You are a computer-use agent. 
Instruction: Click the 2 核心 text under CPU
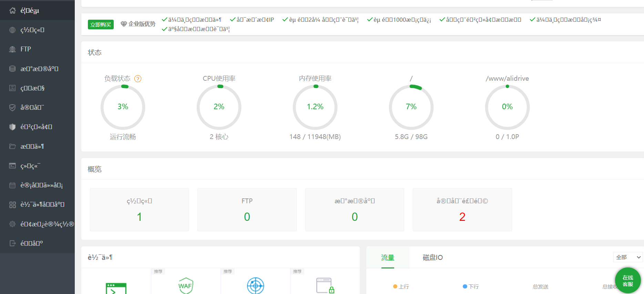[219, 137]
